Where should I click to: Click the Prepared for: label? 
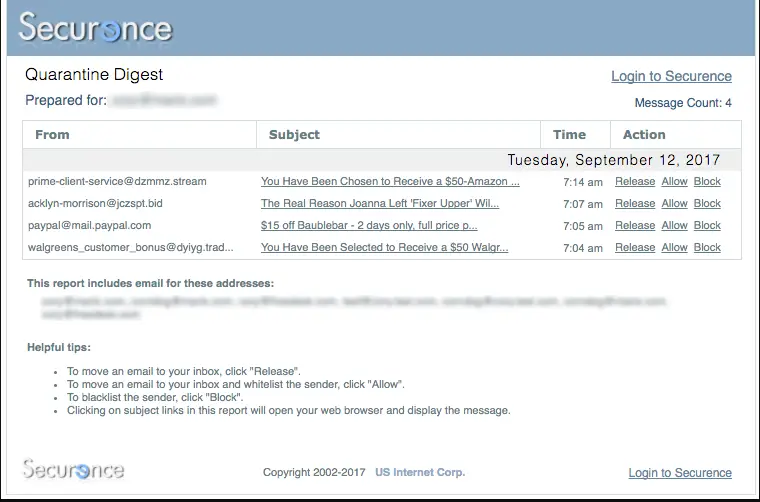66,100
